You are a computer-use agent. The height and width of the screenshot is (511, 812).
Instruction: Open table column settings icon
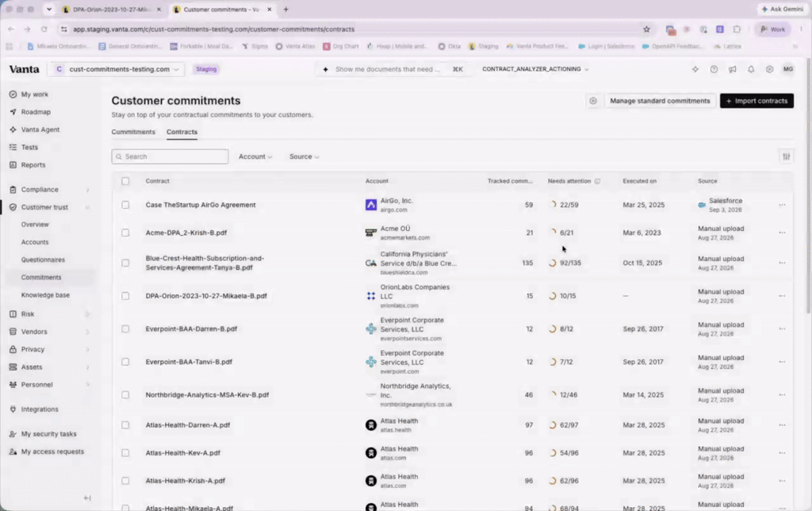pos(786,156)
